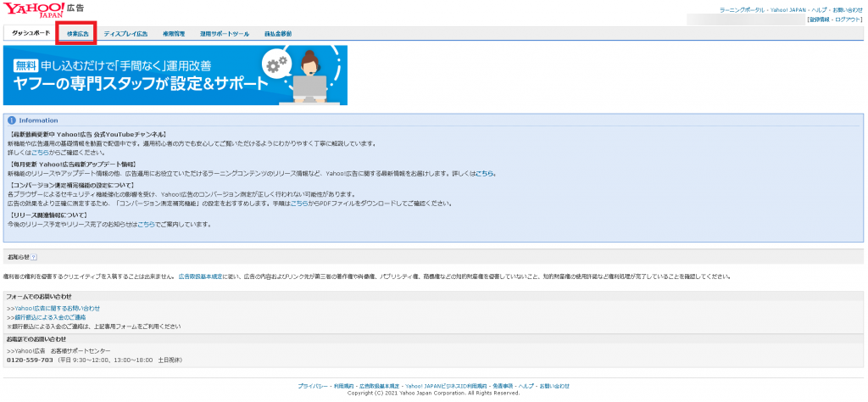This screenshot has width=868, height=402.
Task: Click the phone number 0120-559-703
Action: (x=30, y=360)
